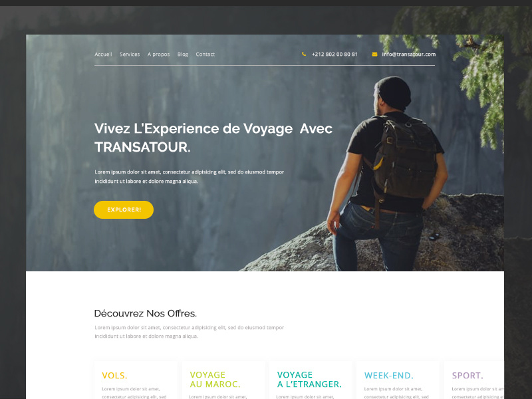Viewport: 532px width, 399px height.
Task: Click the Découvrez Nos Offres. heading
Action: 145,313
